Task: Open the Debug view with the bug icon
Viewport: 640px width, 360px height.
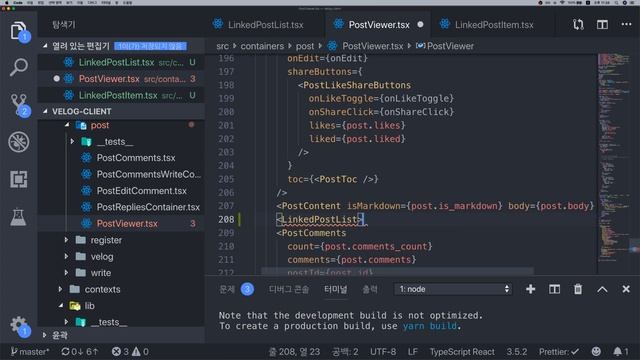Action: 19,142
